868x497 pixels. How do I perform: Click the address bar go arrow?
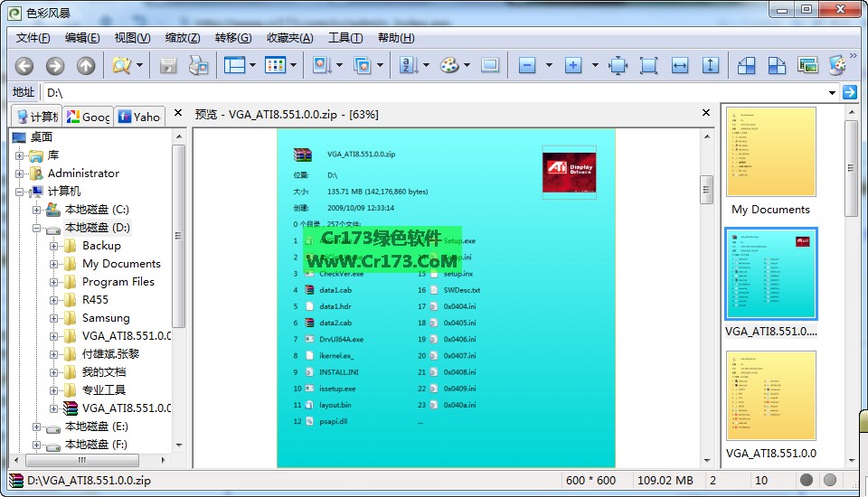(x=849, y=92)
